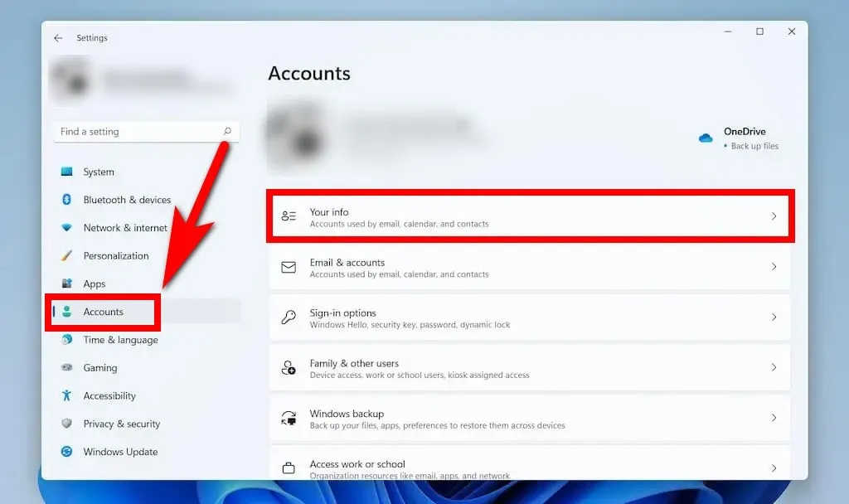Screen dimensions: 849x504
Task: Open Access work or school settings
Action: click(531, 466)
